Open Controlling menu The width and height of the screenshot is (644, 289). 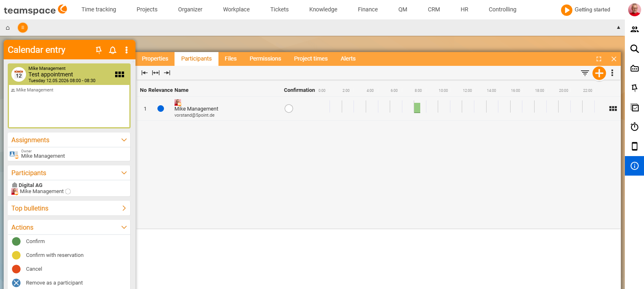[502, 9]
